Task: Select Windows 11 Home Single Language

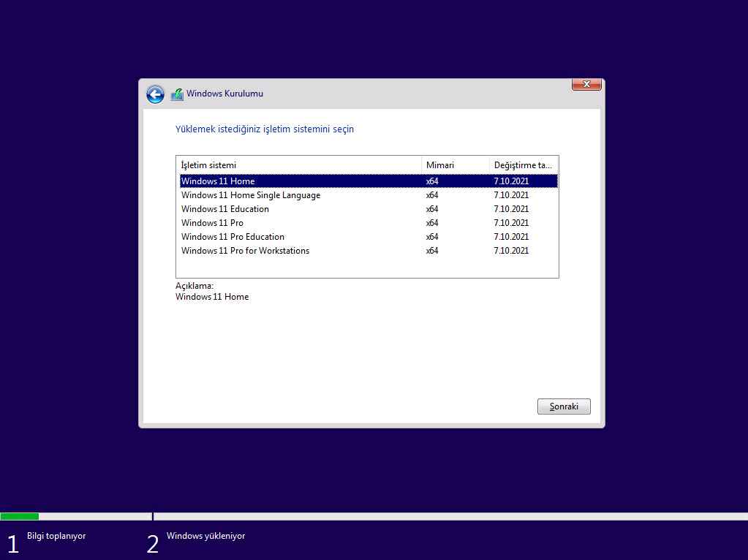Action: (251, 195)
